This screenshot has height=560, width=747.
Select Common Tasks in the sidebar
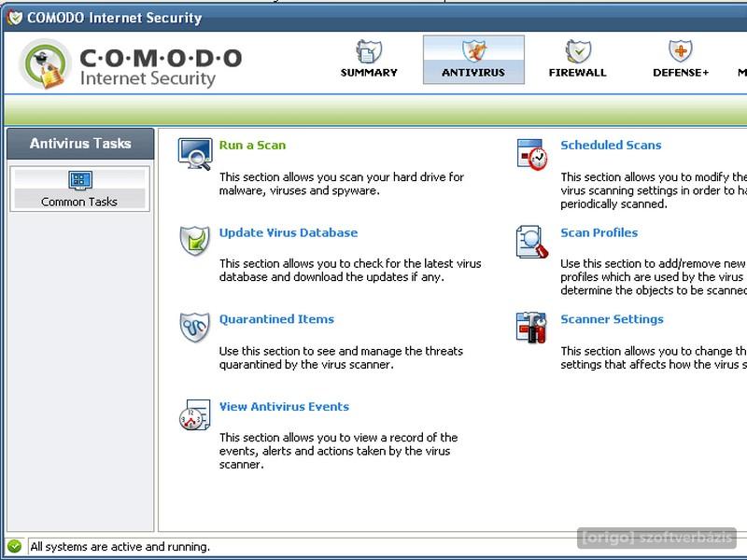79,189
